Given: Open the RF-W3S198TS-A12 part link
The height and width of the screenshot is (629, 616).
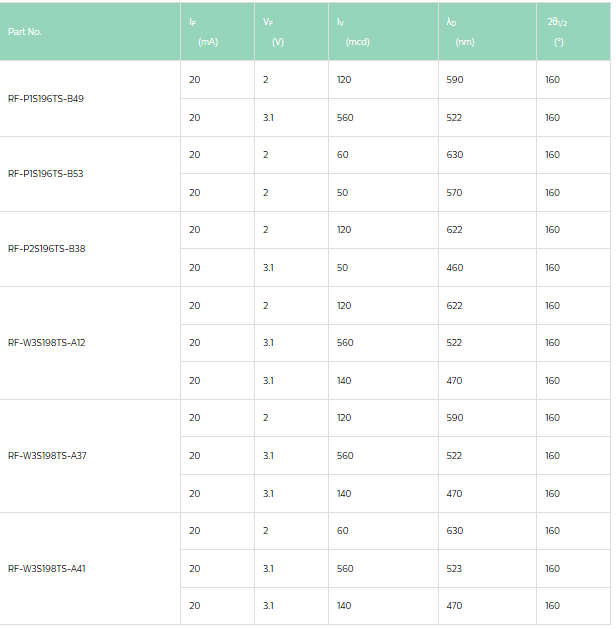Looking at the screenshot, I should (x=47, y=342).
